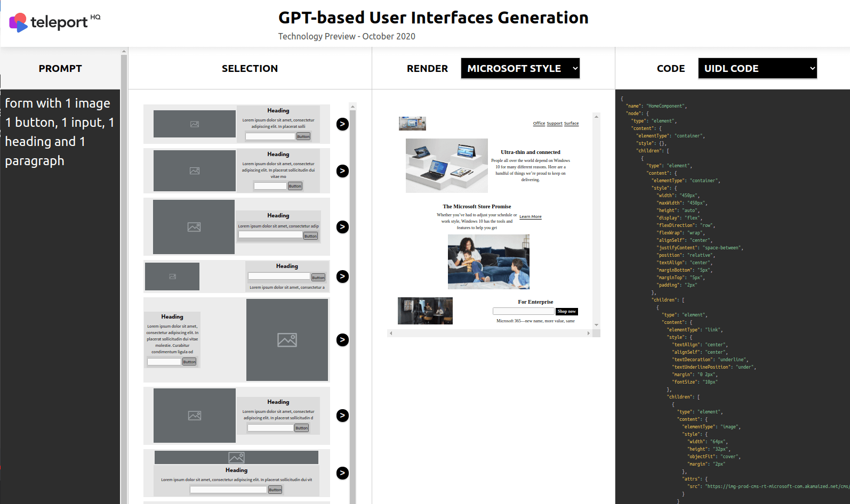Click the Surface laptops image in the render
Image resolution: width=850 pixels, height=504 pixels.
[x=447, y=166]
